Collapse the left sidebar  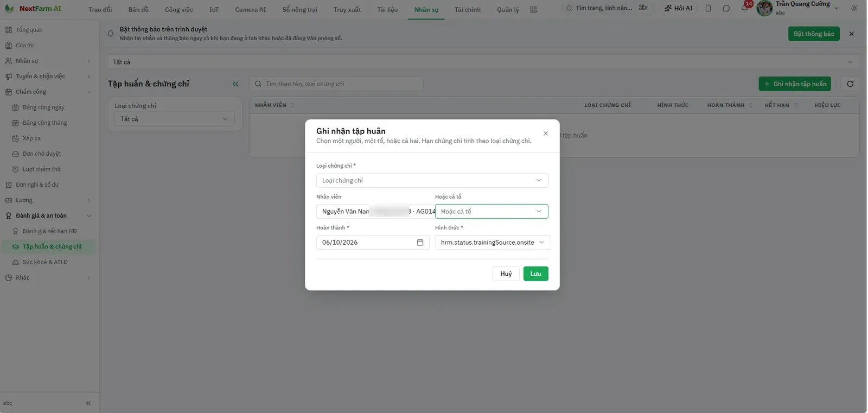88,403
